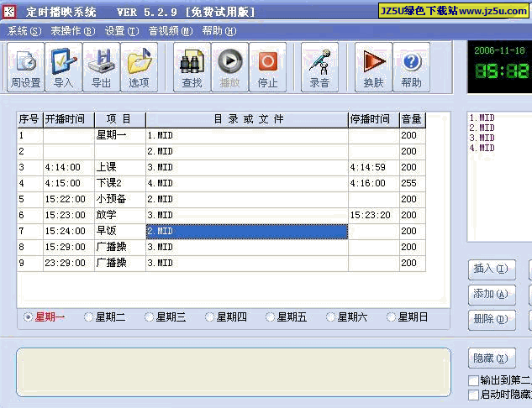Click the app icon in title bar
The height and width of the screenshot is (408, 532).
9,12
